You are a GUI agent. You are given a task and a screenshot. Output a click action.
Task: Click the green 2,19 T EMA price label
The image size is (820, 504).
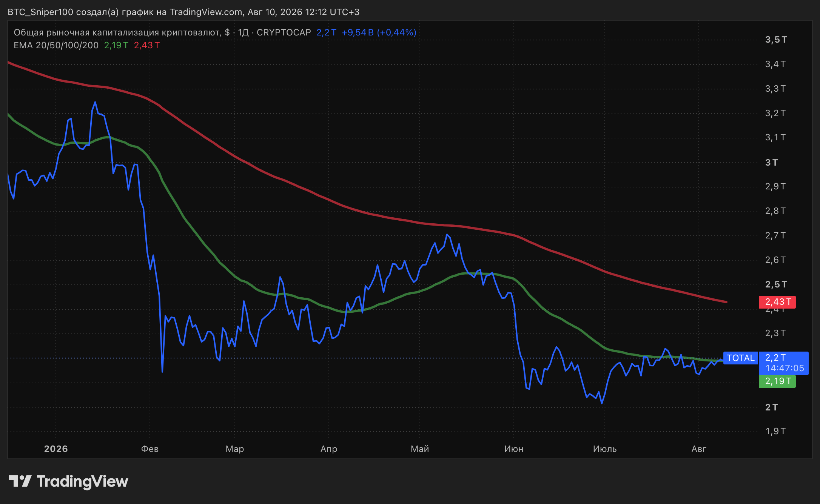point(777,381)
